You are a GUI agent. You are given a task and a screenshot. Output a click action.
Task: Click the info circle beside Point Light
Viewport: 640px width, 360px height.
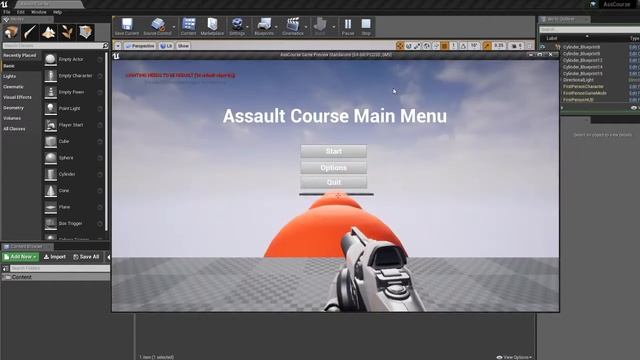(100, 109)
